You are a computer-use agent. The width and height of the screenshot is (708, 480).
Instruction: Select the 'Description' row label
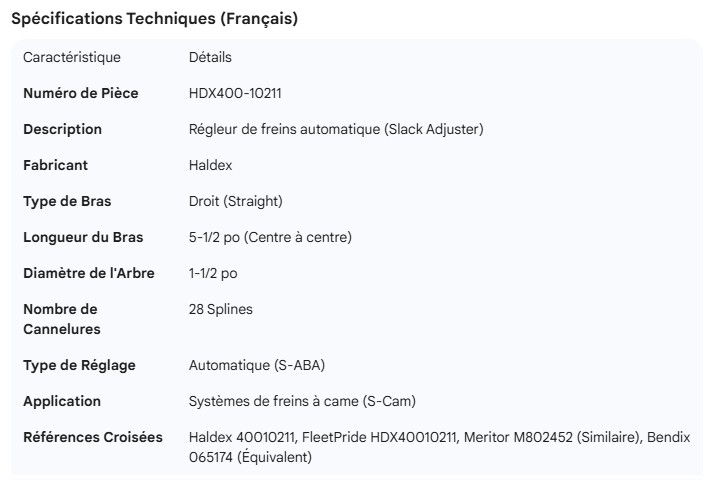coord(62,129)
